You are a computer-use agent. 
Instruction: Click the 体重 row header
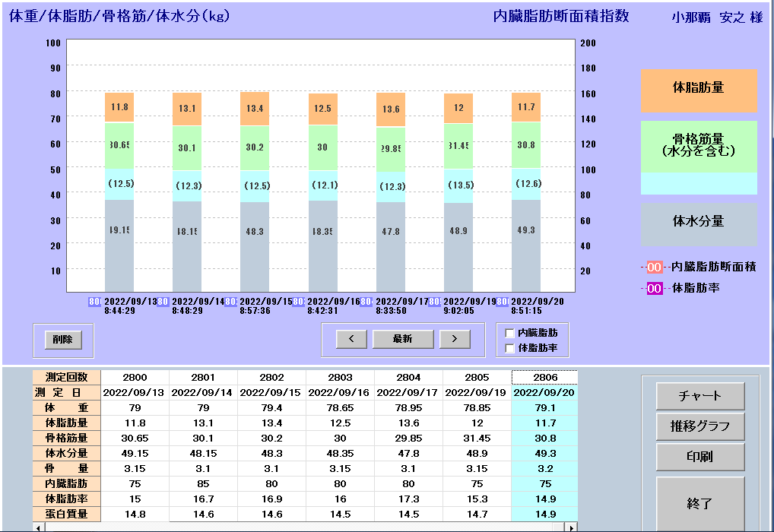(x=67, y=407)
